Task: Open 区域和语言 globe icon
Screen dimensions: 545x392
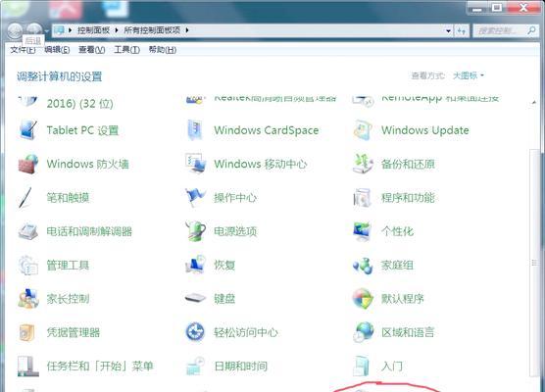Action: [363, 332]
